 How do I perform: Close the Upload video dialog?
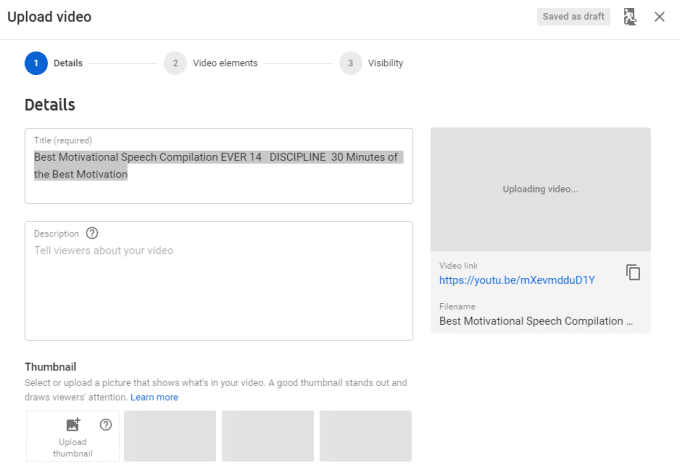pos(659,17)
